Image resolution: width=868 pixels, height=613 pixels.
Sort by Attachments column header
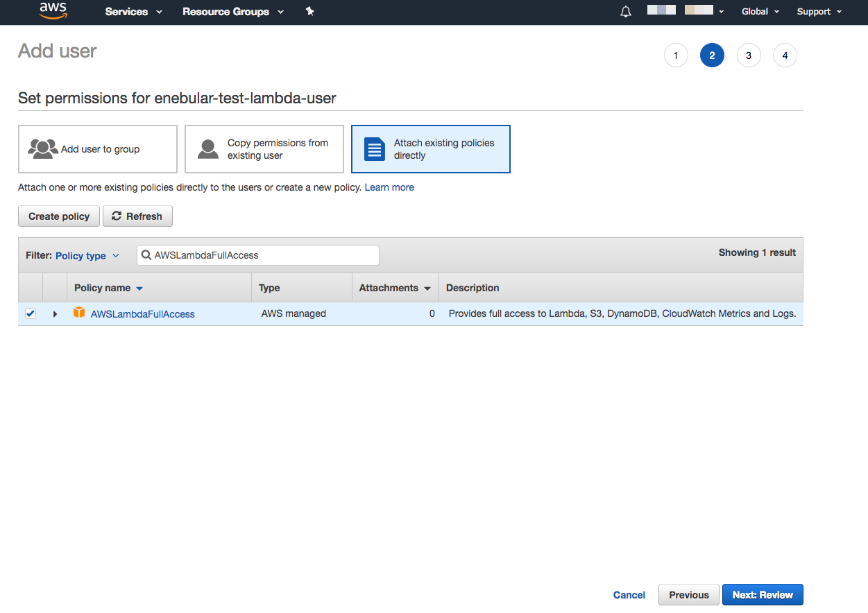click(394, 288)
